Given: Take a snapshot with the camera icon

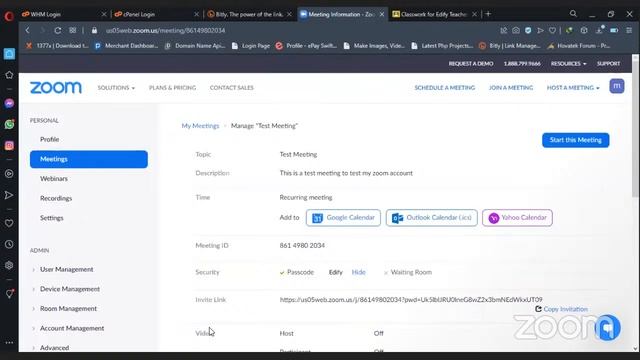Looking at the screenshot, I should tap(516, 30).
